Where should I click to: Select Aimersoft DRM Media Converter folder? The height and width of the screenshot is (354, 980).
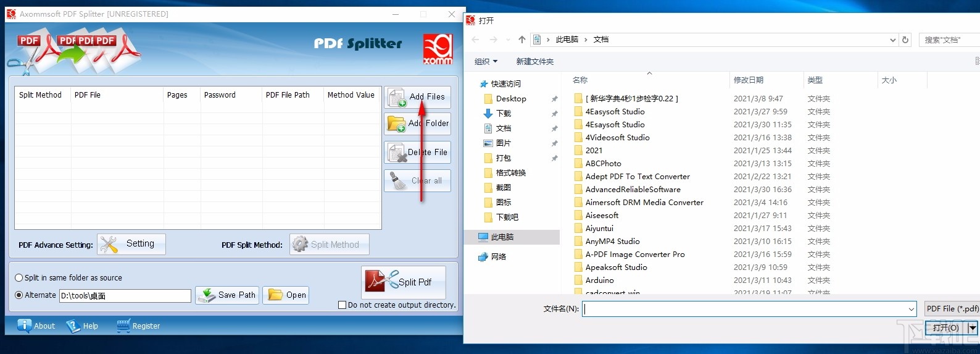click(x=644, y=203)
